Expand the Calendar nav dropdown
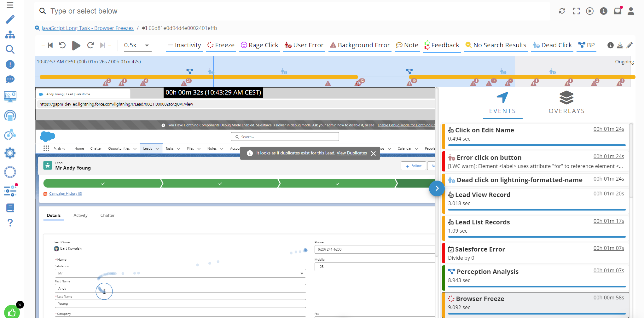This screenshot has height=318, width=644. (x=416, y=149)
